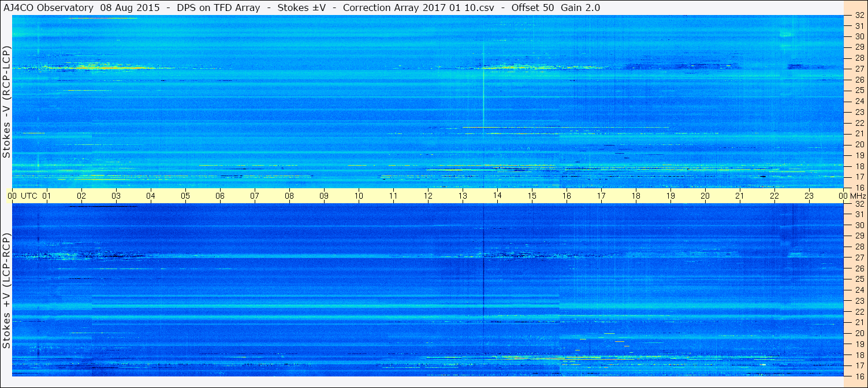The height and width of the screenshot is (388, 868).
Task: Select the 01 hour marker on UTC axis
Action: 47,196
